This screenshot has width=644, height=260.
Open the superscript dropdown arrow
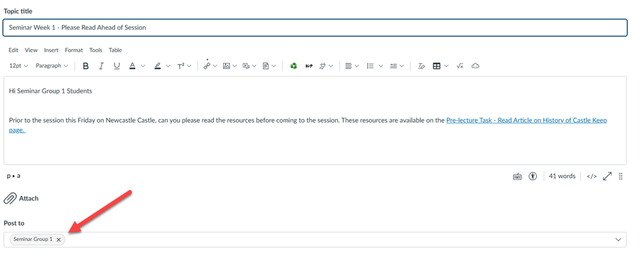(188, 66)
